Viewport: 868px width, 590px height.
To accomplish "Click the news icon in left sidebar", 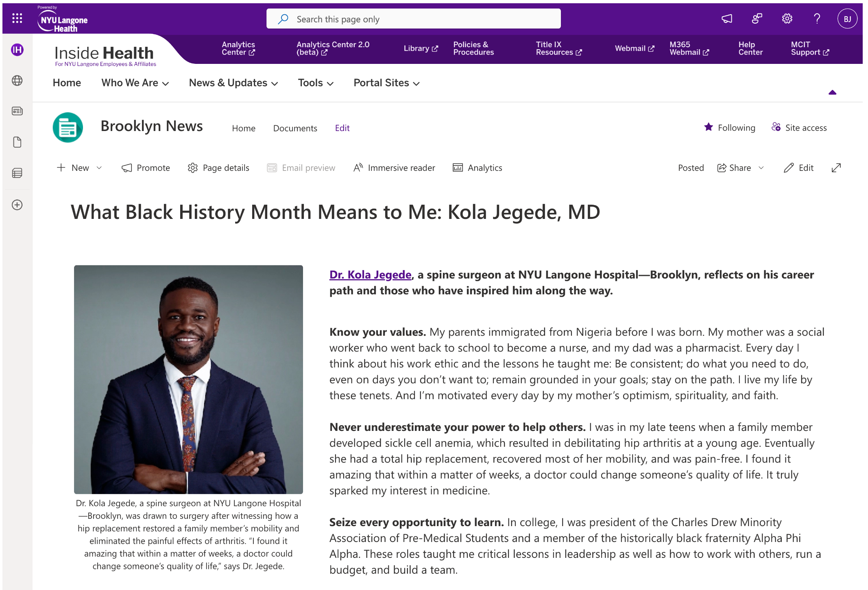I will click(17, 111).
